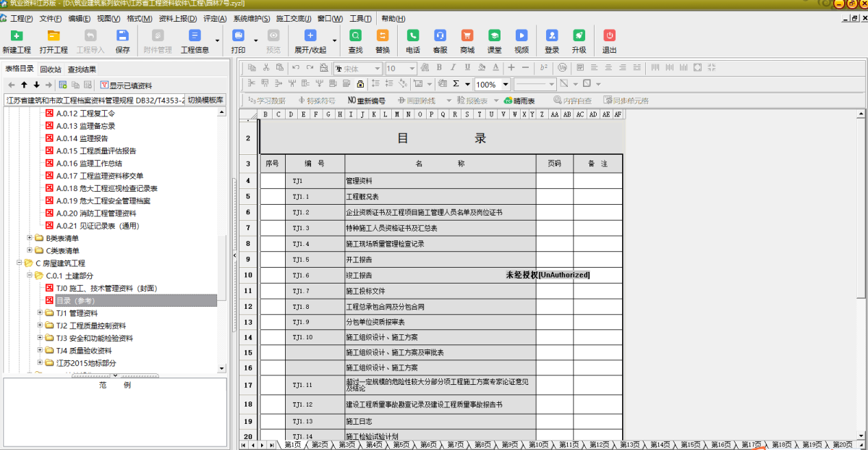Click the 切换模板库 button
Screen dimensions: 868x450
point(205,101)
